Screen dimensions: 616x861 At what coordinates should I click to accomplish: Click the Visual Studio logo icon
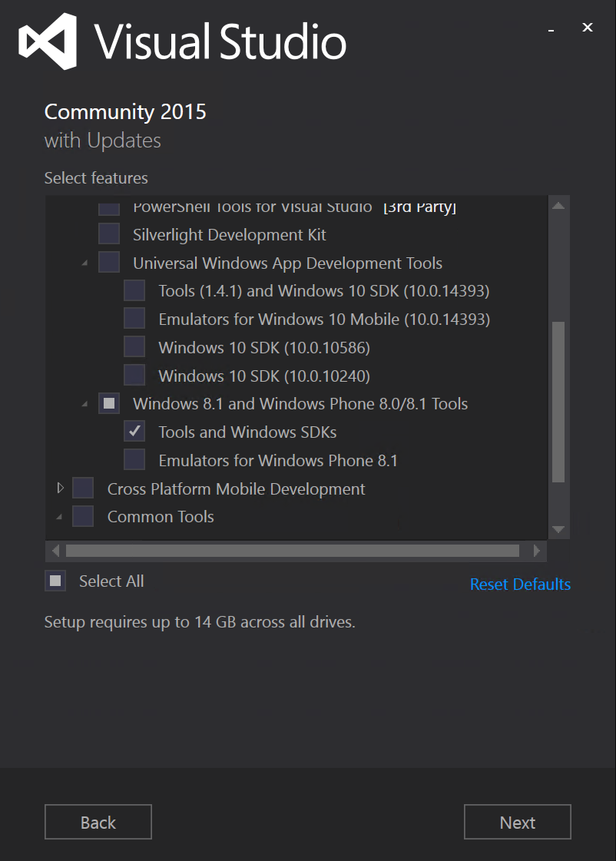[x=47, y=41]
